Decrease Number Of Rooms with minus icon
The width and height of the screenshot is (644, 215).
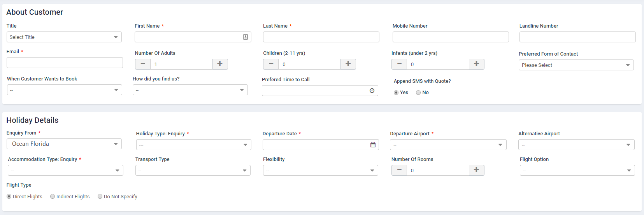pyautogui.click(x=399, y=170)
